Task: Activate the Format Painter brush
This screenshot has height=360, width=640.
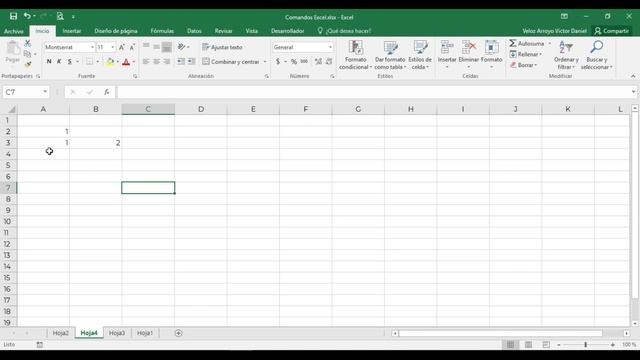Action: click(27, 64)
